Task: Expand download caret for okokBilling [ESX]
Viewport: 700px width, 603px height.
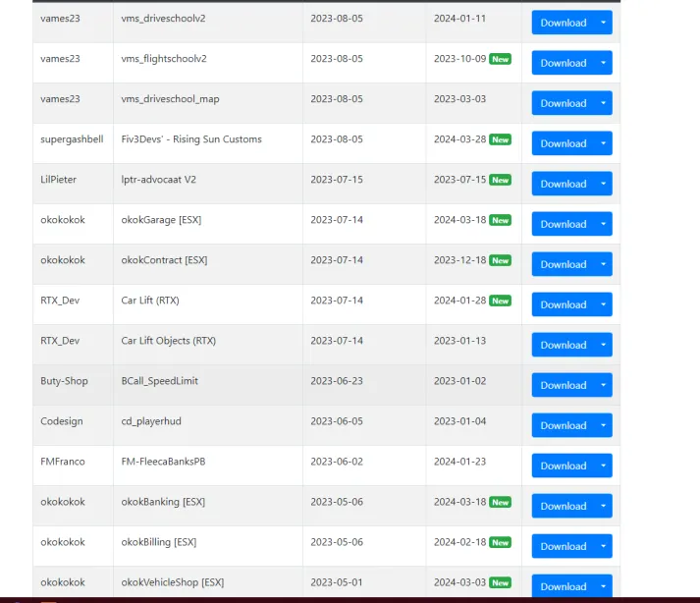Action: click(603, 546)
